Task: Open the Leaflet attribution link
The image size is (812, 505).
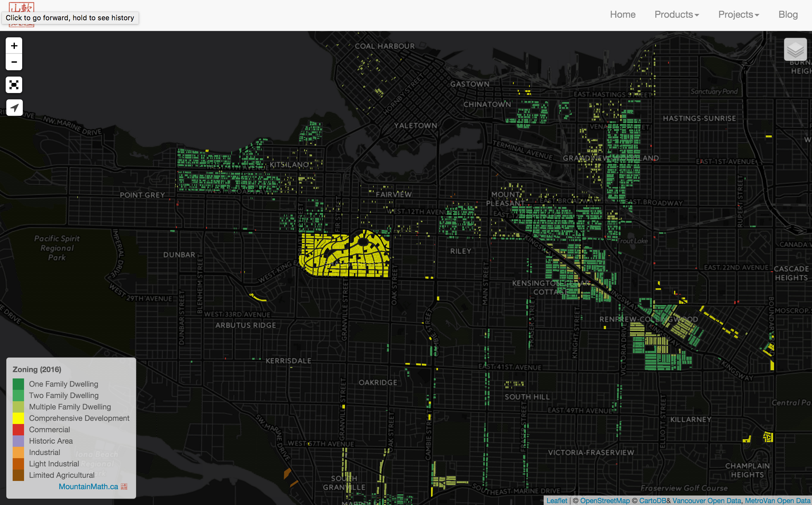Action: click(x=557, y=500)
